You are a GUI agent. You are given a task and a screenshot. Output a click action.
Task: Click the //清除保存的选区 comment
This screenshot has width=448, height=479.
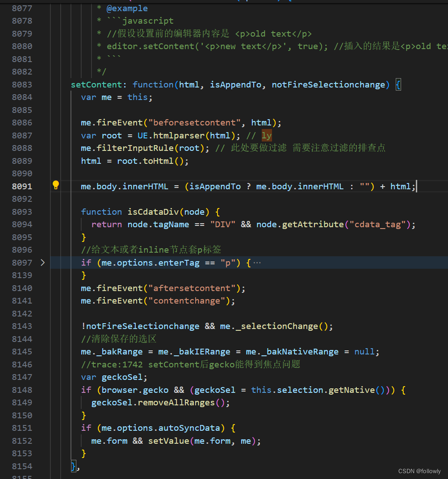[x=119, y=339]
